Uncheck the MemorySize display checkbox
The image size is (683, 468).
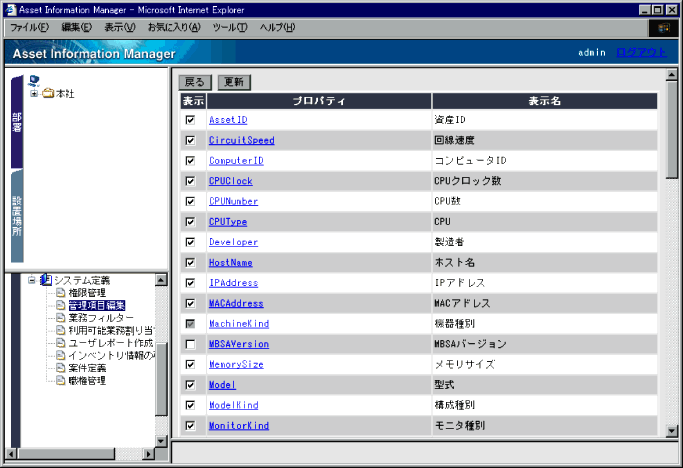click(190, 364)
